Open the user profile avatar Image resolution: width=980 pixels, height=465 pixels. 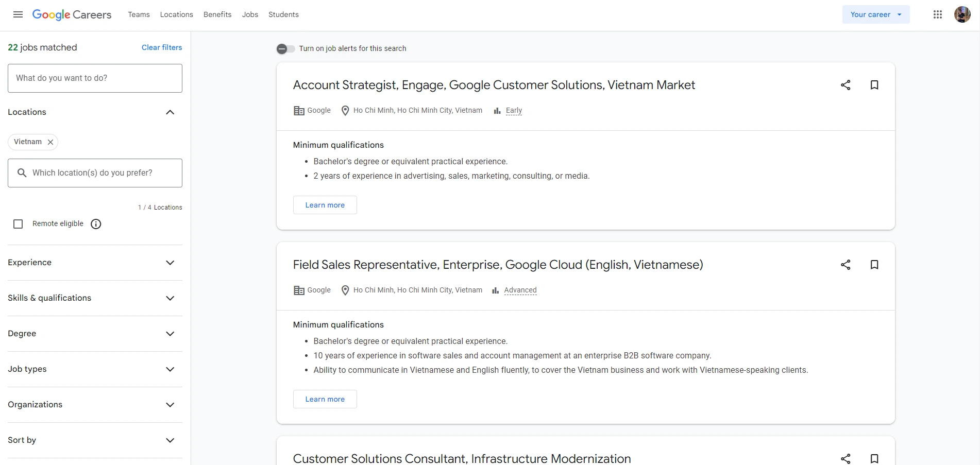coord(962,14)
